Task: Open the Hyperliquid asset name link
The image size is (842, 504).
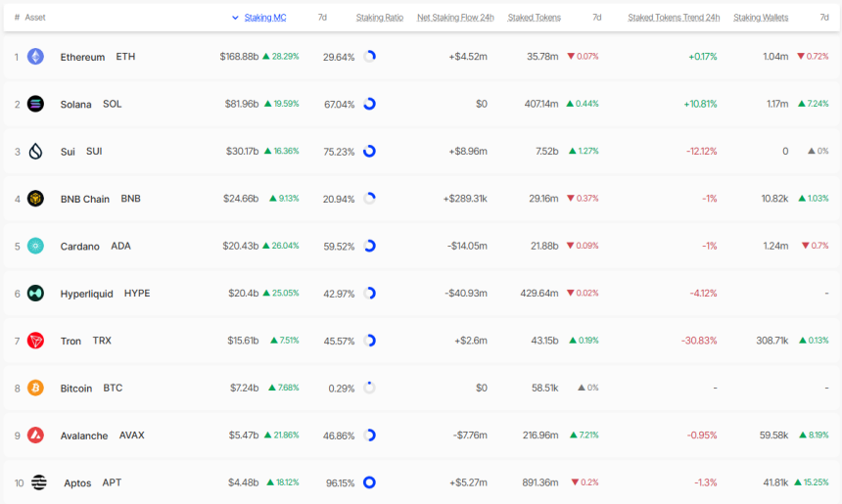Action: pyautogui.click(x=86, y=294)
